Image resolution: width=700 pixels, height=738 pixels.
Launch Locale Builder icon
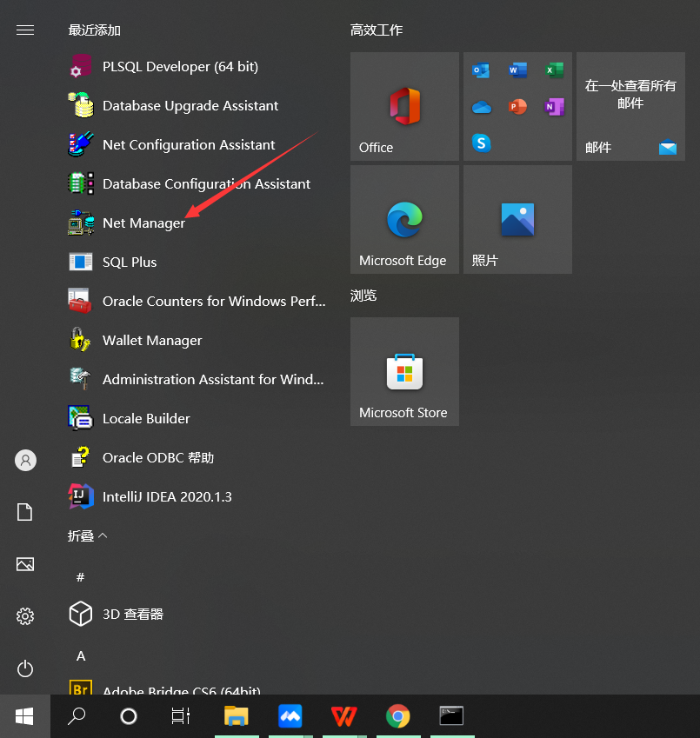[81, 418]
